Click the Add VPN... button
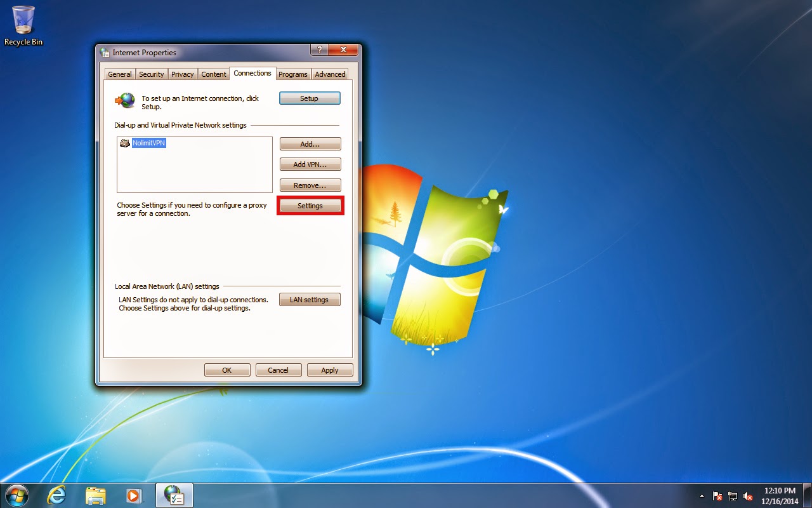Viewport: 812px width, 508px height. 310,164
